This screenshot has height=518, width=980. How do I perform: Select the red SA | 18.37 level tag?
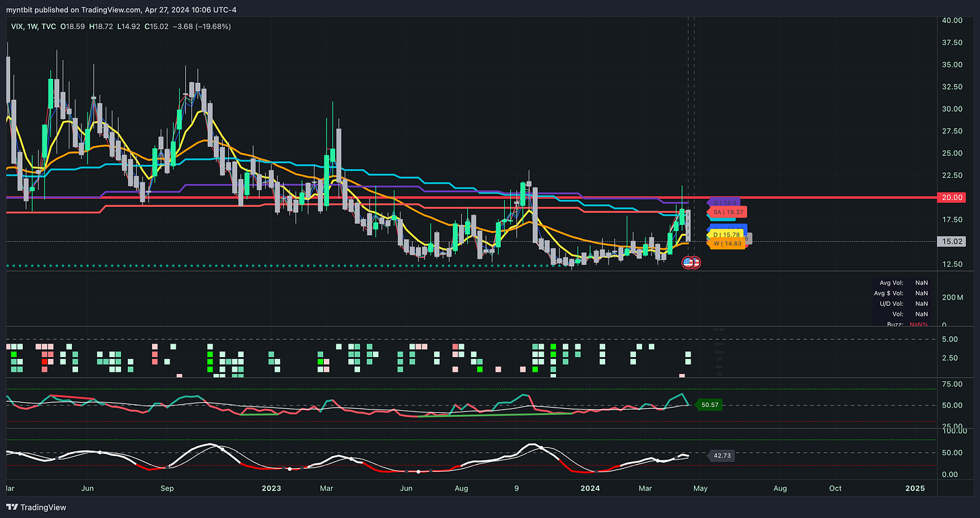(727, 212)
